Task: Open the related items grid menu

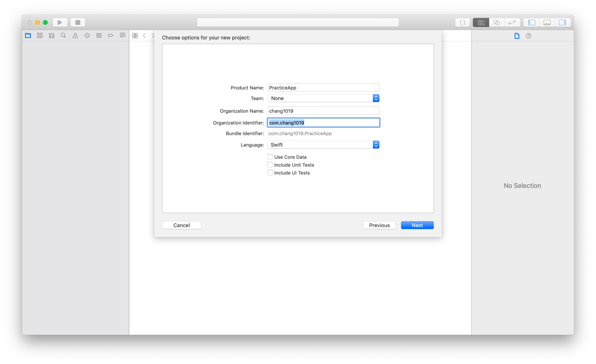Action: [135, 35]
